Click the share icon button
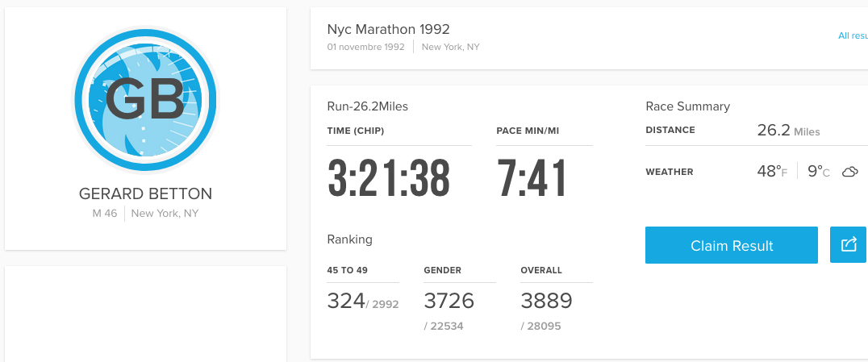Image resolution: width=868 pixels, height=362 pixels. coord(849,244)
